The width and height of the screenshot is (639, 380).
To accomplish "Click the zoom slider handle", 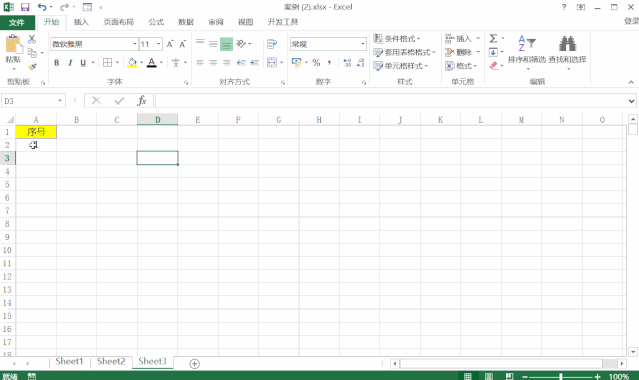I will point(561,377).
